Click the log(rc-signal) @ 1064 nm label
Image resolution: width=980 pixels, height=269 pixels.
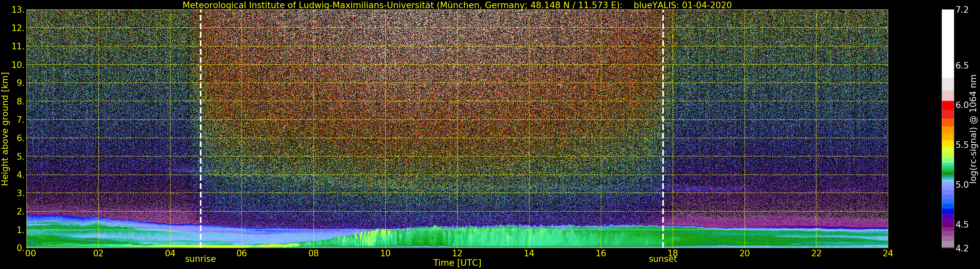(973, 129)
